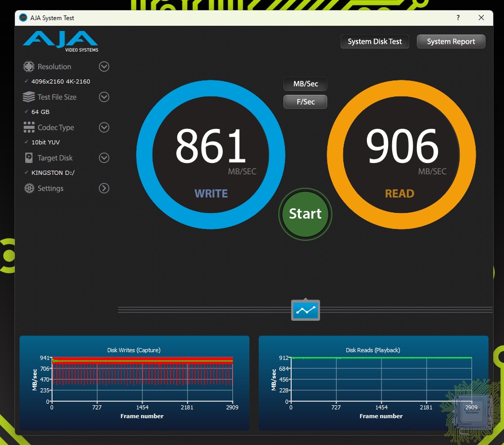Click the AJA app icon in title bar
Screen dimensions: 504x445
[23, 18]
